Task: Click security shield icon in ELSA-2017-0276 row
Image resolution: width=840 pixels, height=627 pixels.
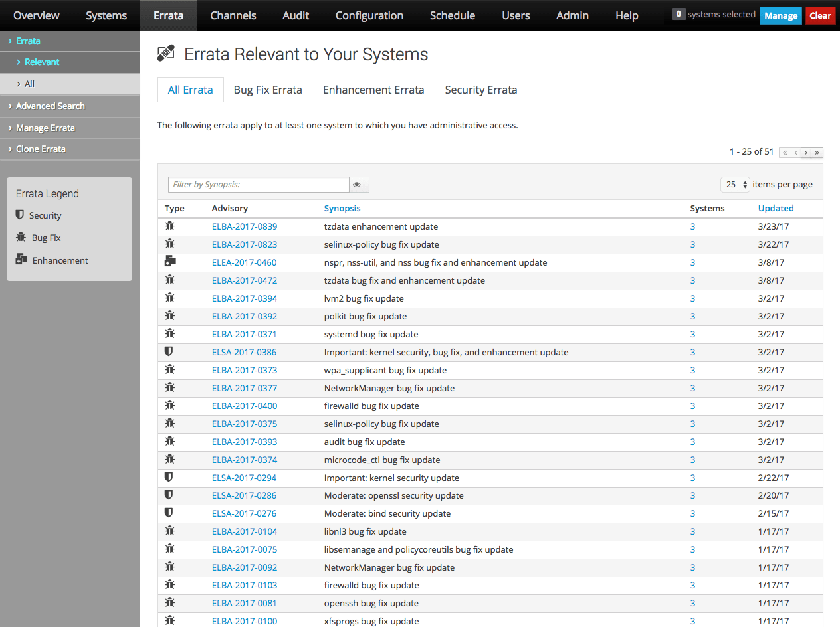Action: [x=169, y=513]
